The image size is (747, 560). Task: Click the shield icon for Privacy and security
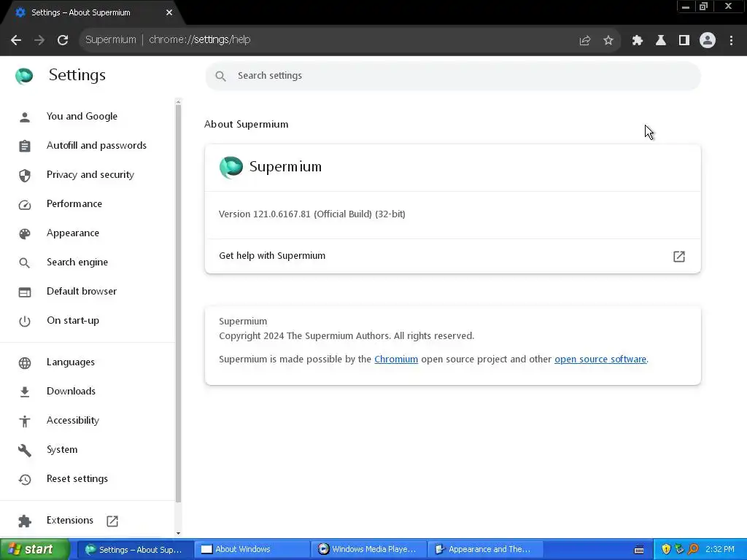[x=24, y=175]
